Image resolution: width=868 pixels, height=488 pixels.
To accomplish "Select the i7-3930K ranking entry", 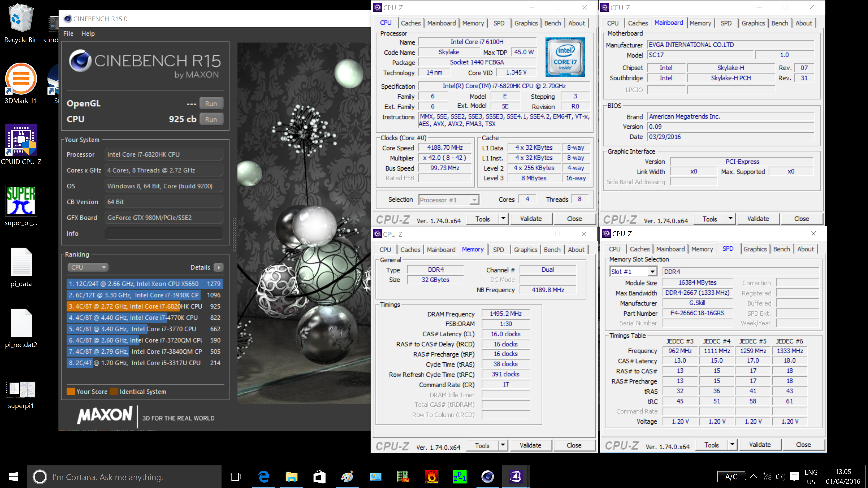I will click(145, 295).
